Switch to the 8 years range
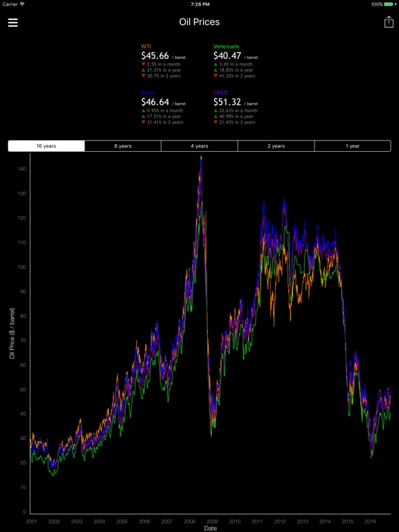The width and height of the screenshot is (399, 532). (x=123, y=146)
